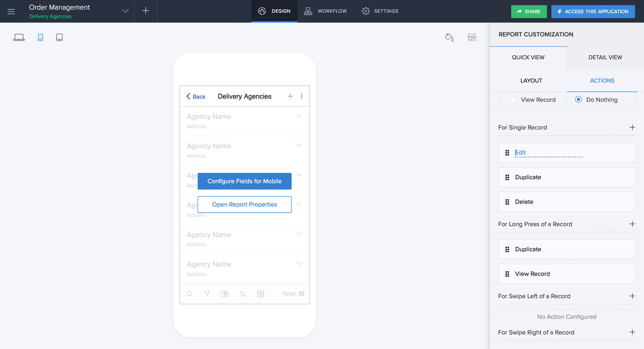644x349 pixels.
Task: Click the table view icon in preview
Action: click(261, 294)
